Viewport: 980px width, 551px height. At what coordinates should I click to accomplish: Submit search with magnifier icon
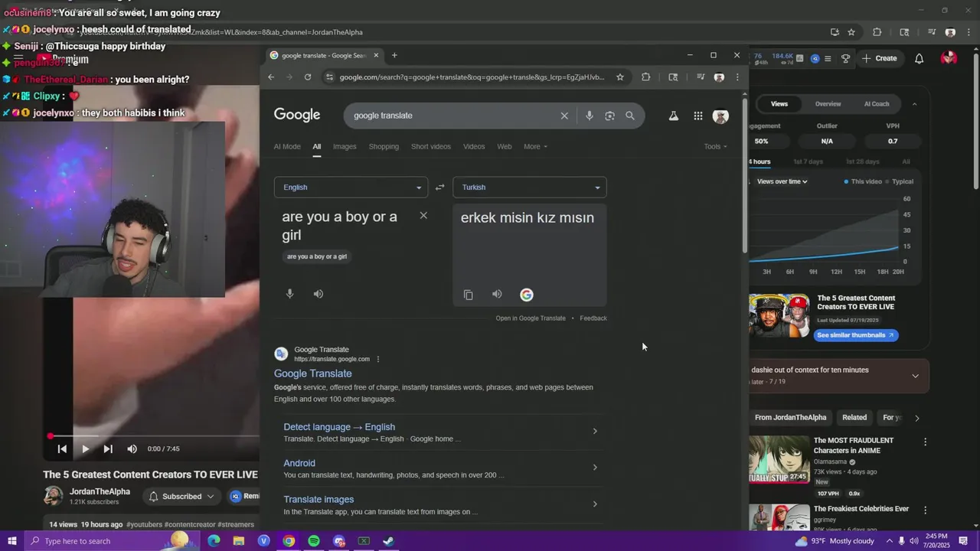pos(630,116)
